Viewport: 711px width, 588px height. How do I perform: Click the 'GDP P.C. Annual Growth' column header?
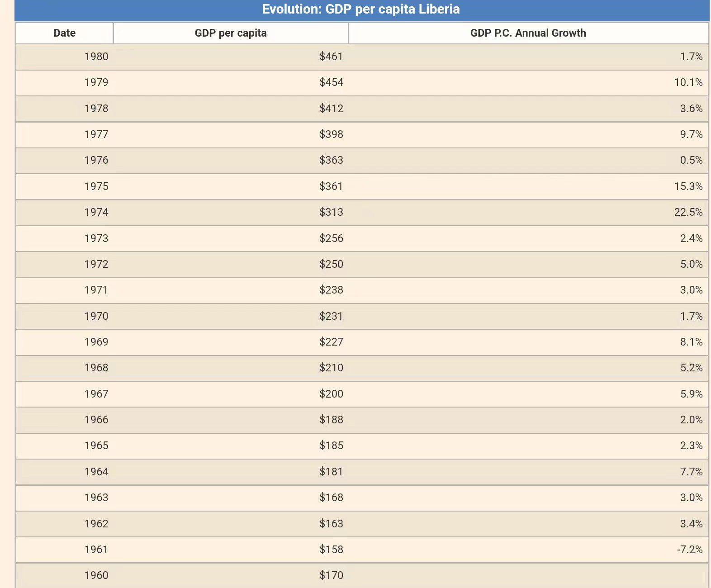coord(528,33)
